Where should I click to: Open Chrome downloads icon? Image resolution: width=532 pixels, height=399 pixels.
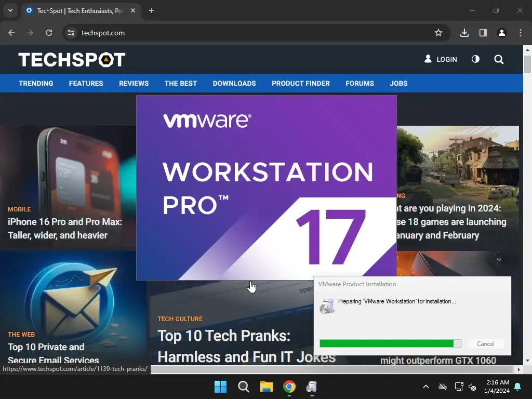click(464, 33)
